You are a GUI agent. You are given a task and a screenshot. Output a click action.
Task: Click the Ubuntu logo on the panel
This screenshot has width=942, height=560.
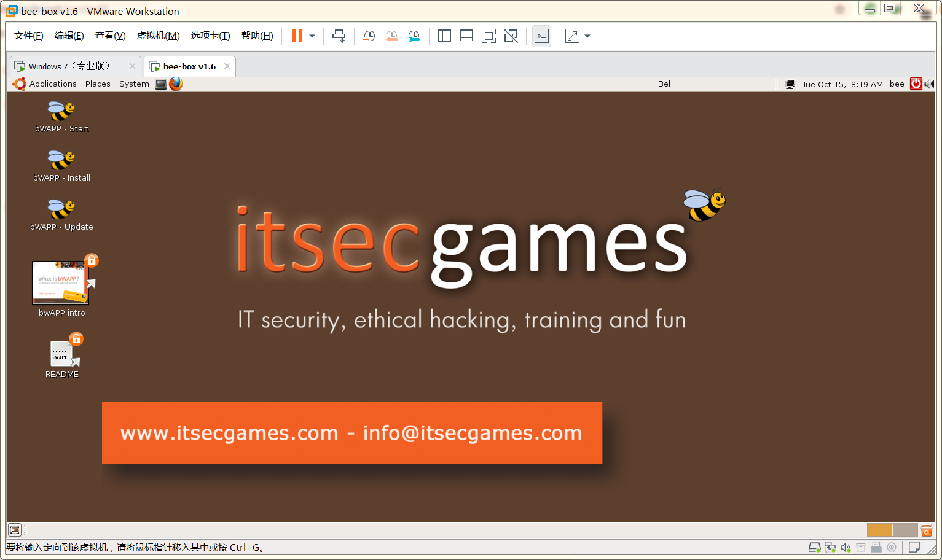point(19,84)
